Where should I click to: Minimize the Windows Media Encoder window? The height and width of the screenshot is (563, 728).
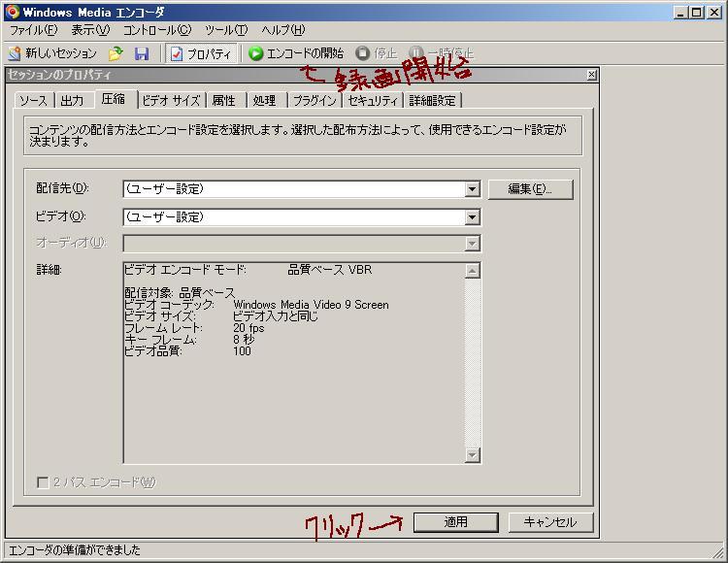tap(680, 12)
